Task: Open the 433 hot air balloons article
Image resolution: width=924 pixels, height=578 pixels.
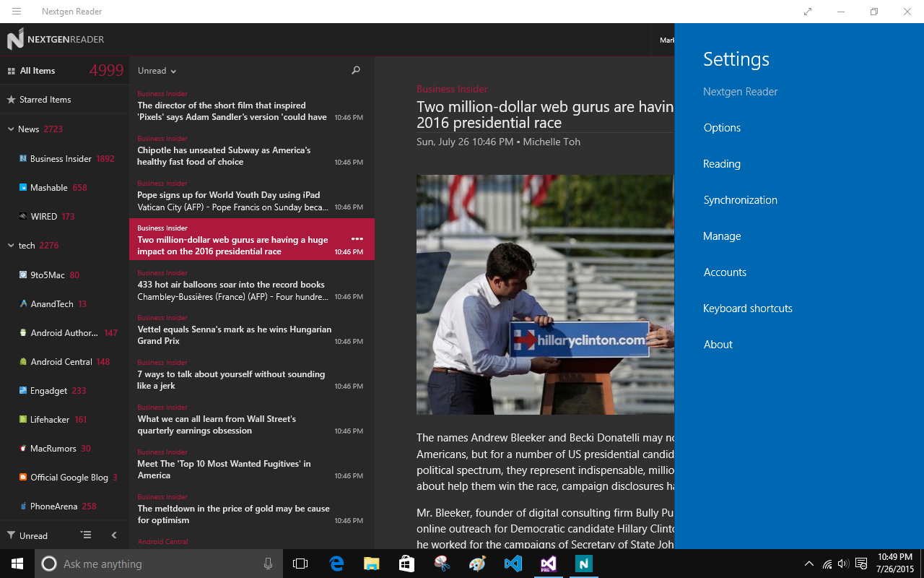Action: (x=252, y=285)
